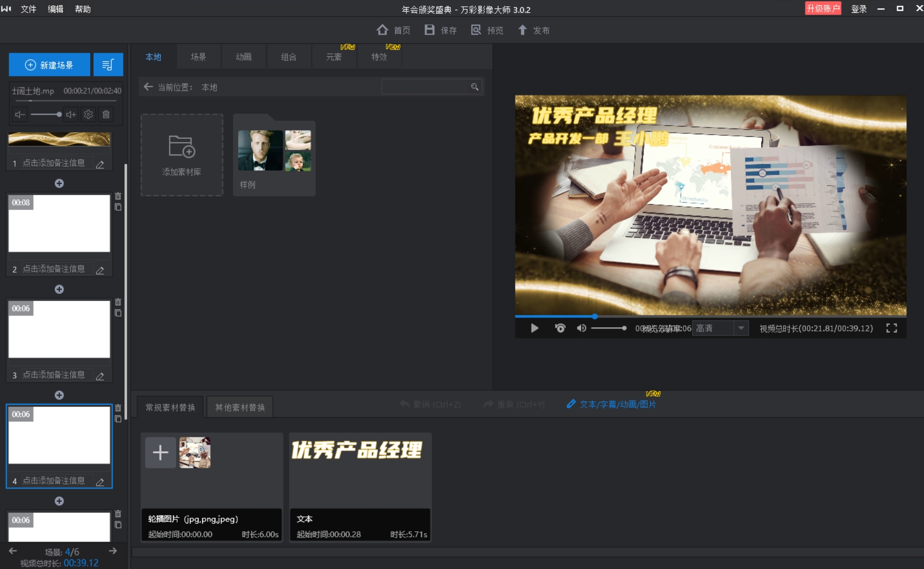Open background music settings gear

pos(88,114)
